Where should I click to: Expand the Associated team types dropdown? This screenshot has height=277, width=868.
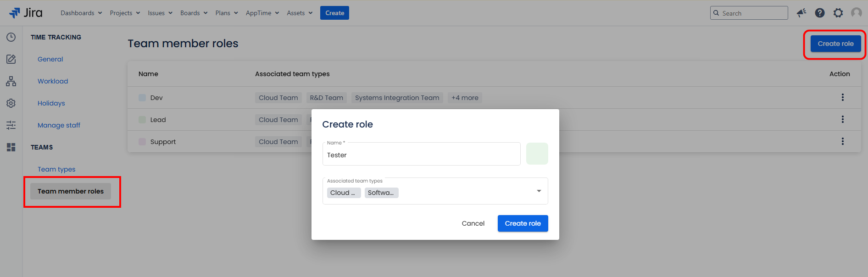(x=539, y=191)
